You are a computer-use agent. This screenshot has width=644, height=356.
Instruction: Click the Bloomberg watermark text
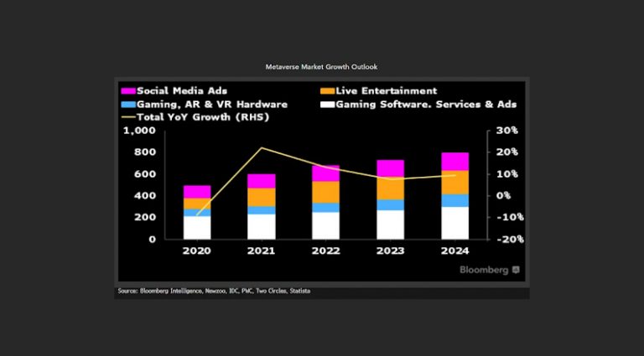click(x=484, y=270)
